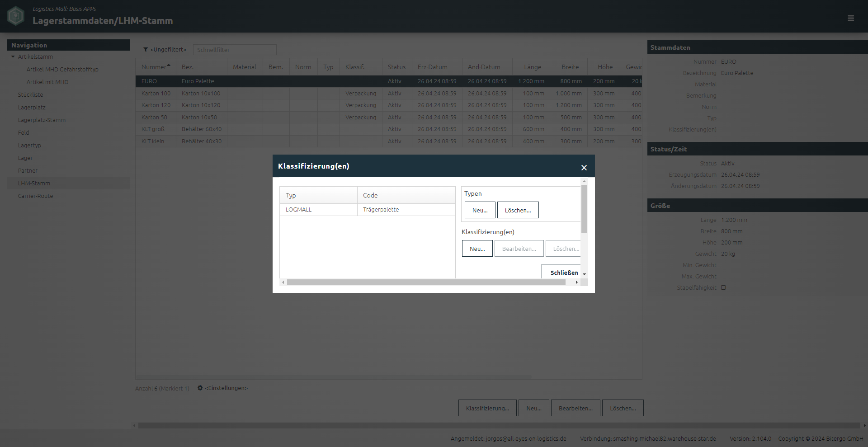Open Partner in navigation
868x447 pixels.
(28, 170)
